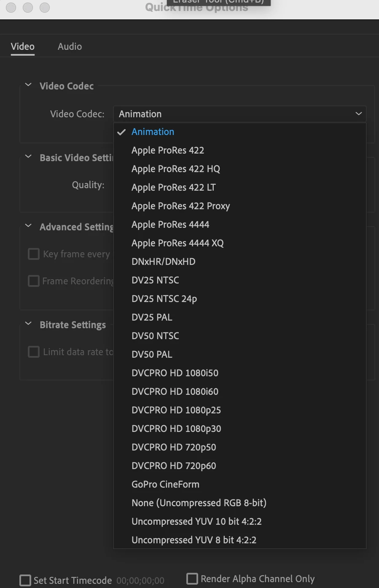Choose Apple ProRes 422 HQ codec
Screen dimensions: 379x588
pos(239,169)
